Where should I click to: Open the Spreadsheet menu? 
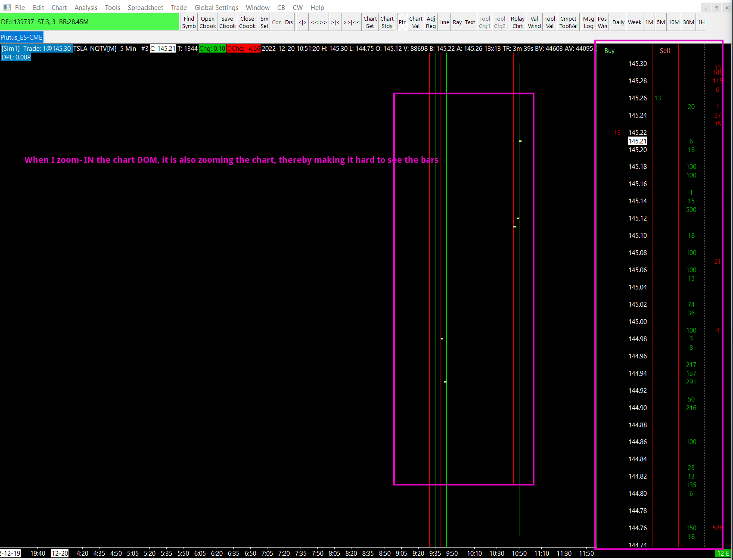(x=145, y=8)
